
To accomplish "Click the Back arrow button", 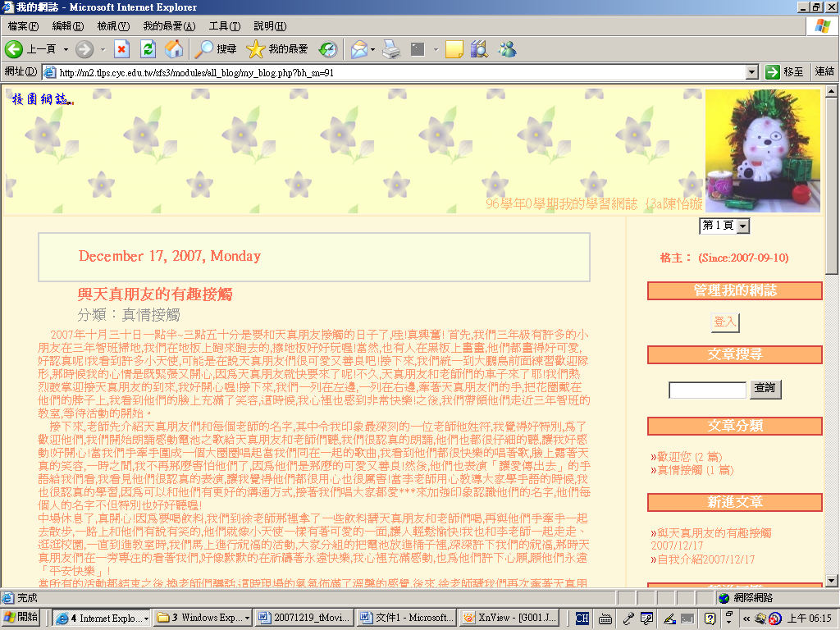I will (x=14, y=49).
